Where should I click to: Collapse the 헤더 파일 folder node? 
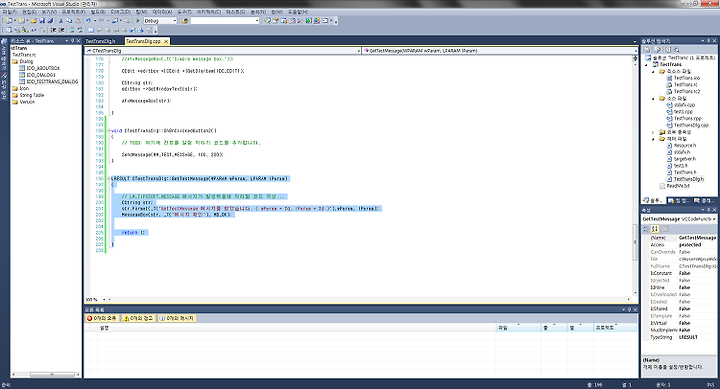(x=653, y=139)
